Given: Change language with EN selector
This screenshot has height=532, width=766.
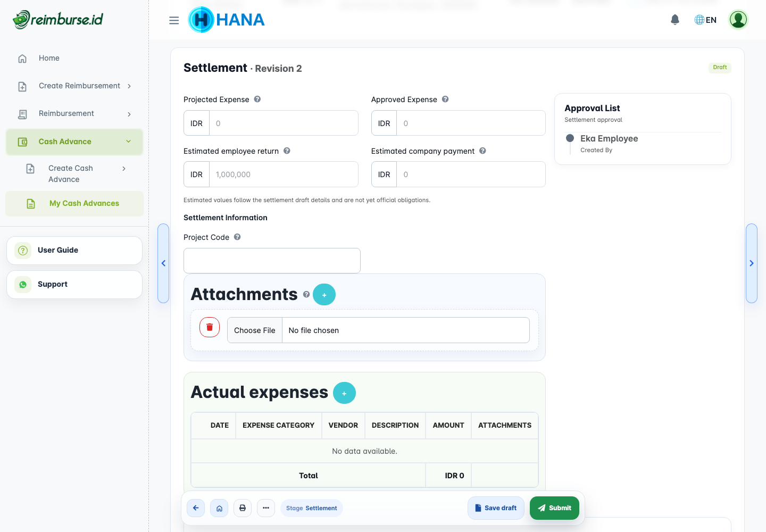Looking at the screenshot, I should pyautogui.click(x=705, y=20).
